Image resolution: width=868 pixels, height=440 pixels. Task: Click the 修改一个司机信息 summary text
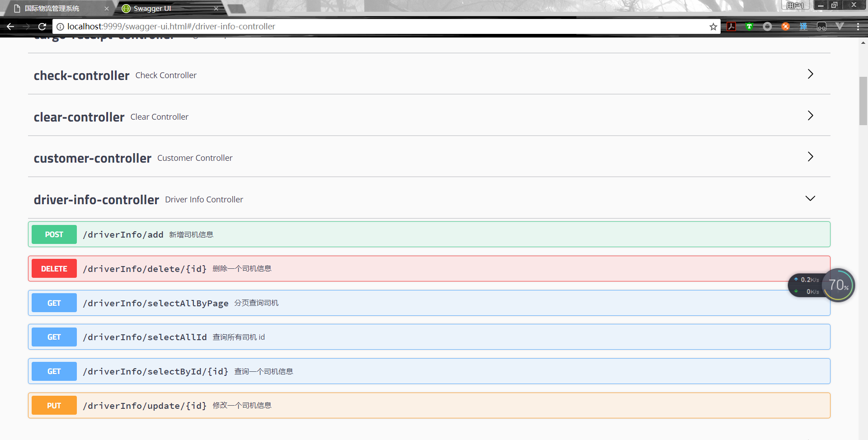point(242,406)
